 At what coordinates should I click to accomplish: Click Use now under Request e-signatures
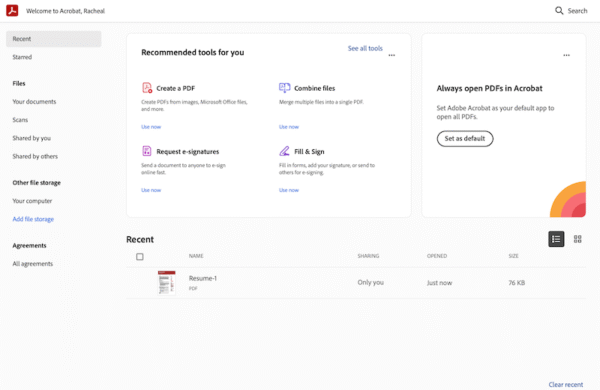(151, 190)
